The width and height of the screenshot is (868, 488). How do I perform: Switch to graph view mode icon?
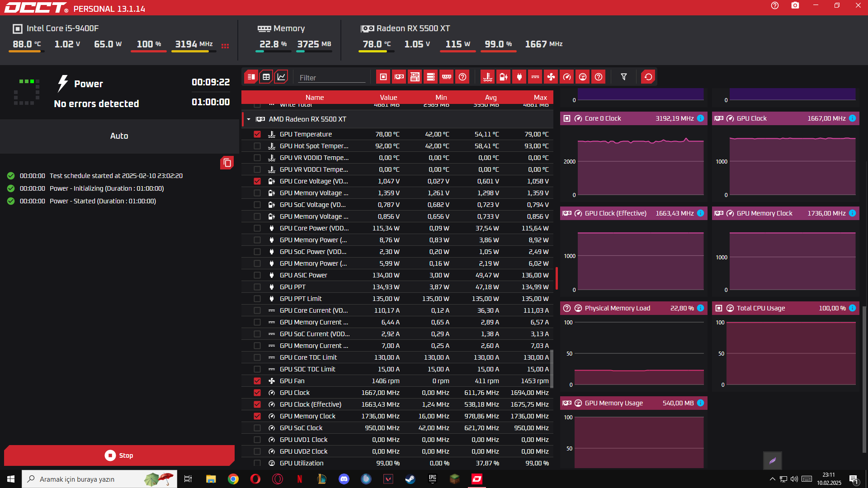click(x=281, y=77)
